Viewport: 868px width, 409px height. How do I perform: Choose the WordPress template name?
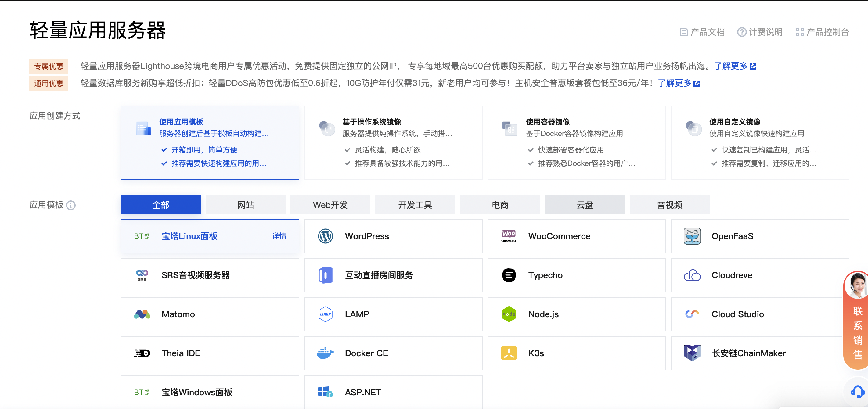pos(367,236)
